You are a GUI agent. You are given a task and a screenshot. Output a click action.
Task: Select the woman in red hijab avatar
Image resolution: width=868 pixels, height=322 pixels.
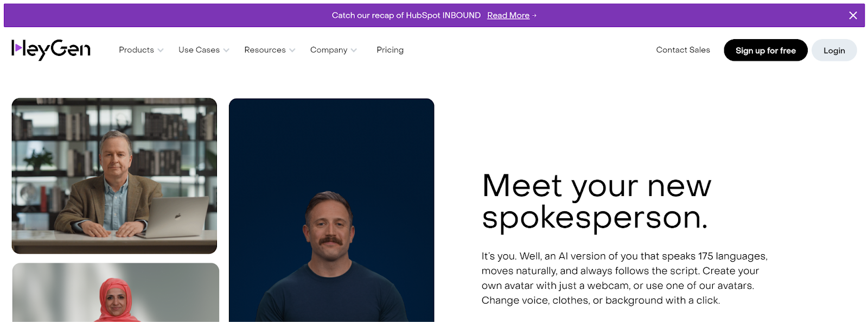[x=116, y=293]
